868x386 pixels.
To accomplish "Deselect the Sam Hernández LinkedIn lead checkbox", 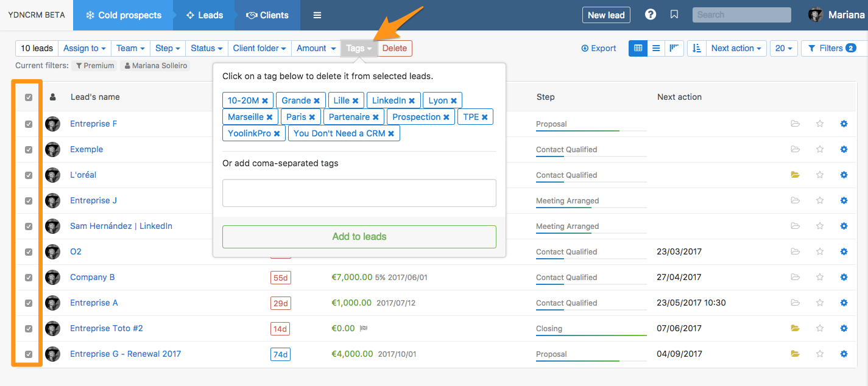I will 27,226.
